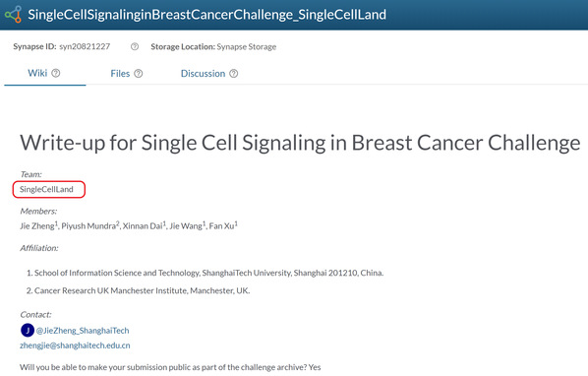Viewport: 588px width, 376px height.
Task: Click the SingleCellLand team name
Action: click(x=46, y=189)
